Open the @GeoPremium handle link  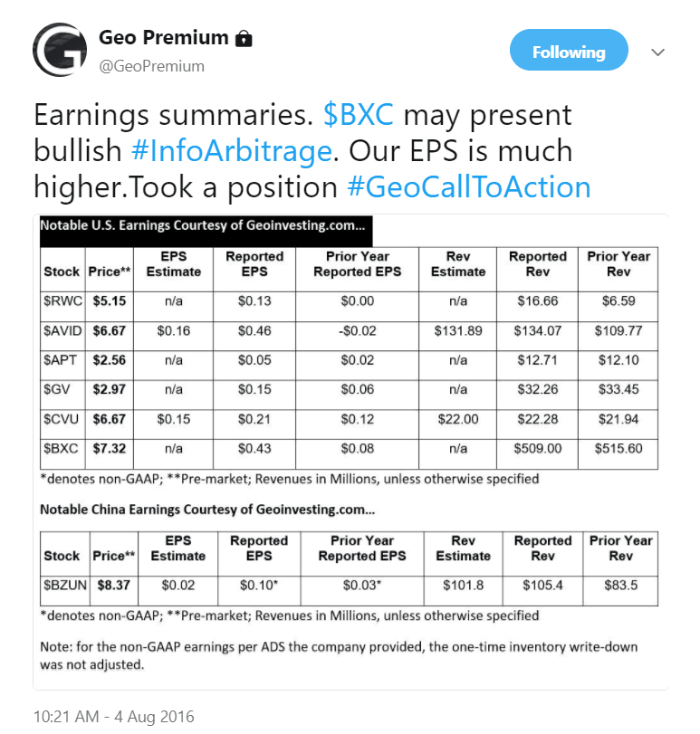(x=151, y=66)
